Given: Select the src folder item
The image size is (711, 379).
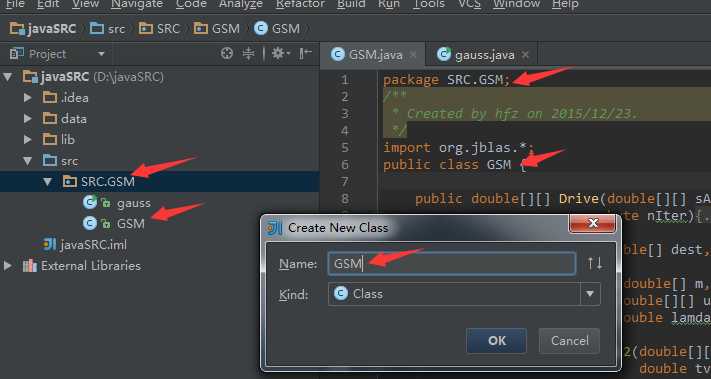Looking at the screenshot, I should coord(60,161).
